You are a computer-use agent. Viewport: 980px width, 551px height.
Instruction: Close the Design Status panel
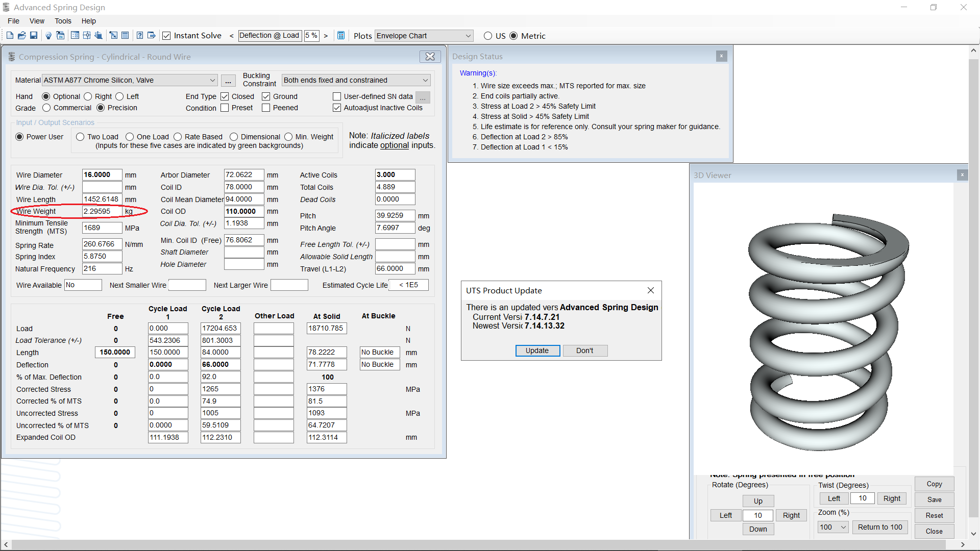pos(721,56)
